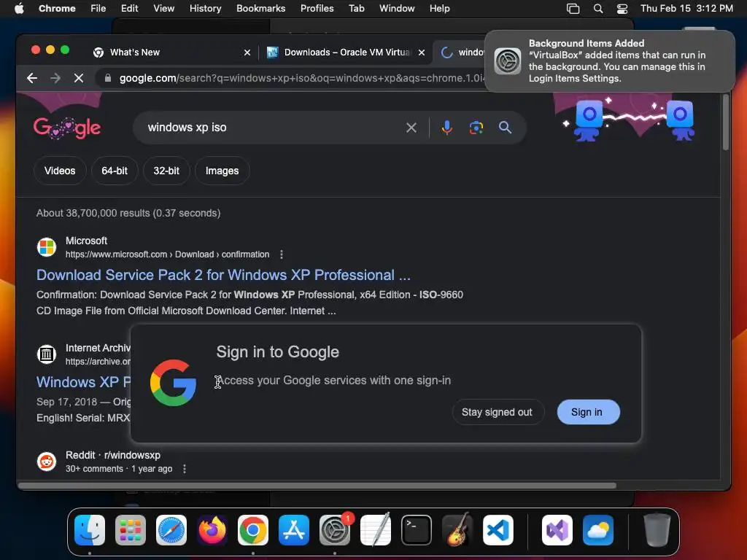
Task: Open Reddit r/windowsxp result
Action: pyautogui.click(x=113, y=455)
